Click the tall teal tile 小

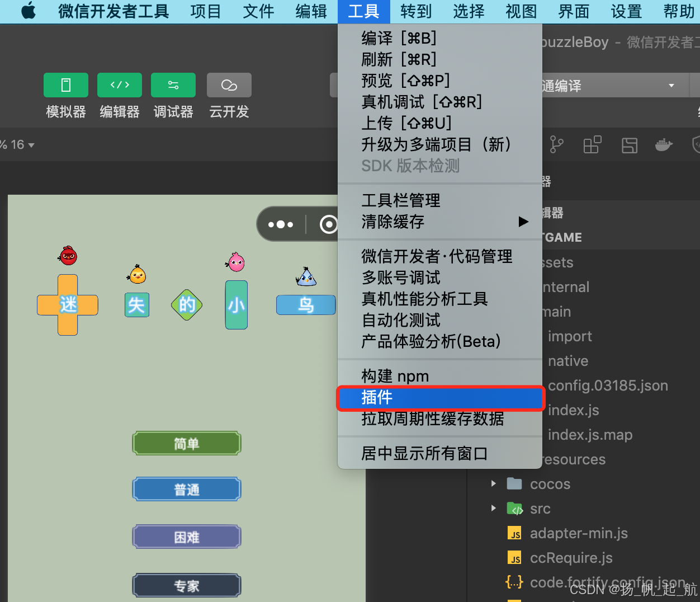point(236,305)
